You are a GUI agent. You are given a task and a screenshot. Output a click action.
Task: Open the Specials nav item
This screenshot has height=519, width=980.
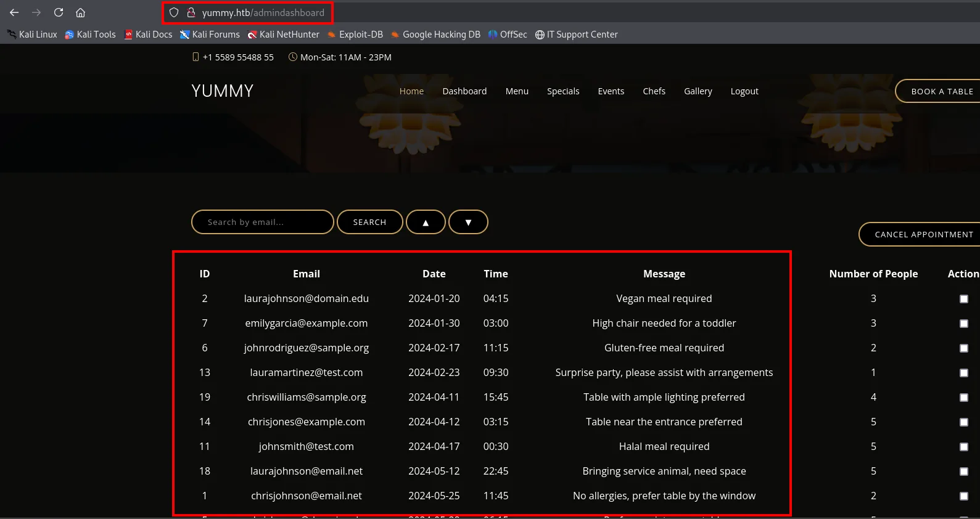point(563,91)
